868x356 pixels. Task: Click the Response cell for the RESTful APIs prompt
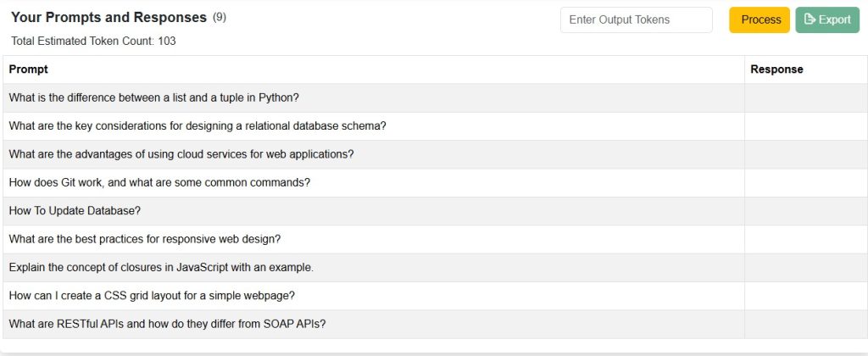pyautogui.click(x=806, y=324)
